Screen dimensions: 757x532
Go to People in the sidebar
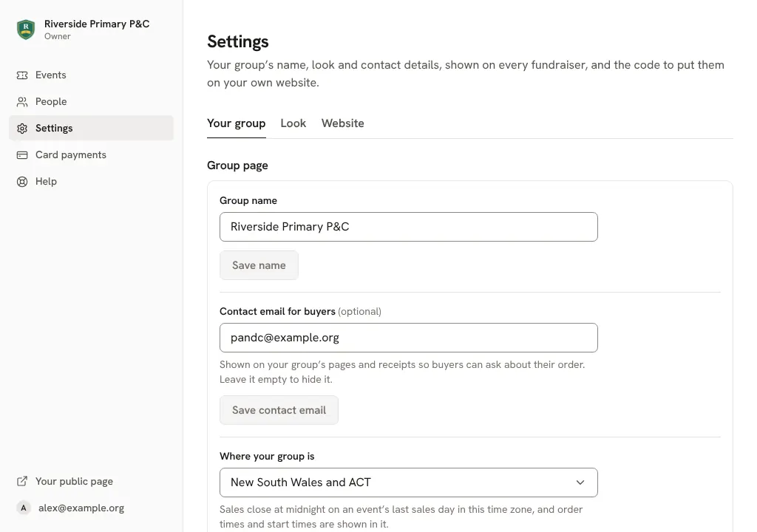(x=91, y=101)
